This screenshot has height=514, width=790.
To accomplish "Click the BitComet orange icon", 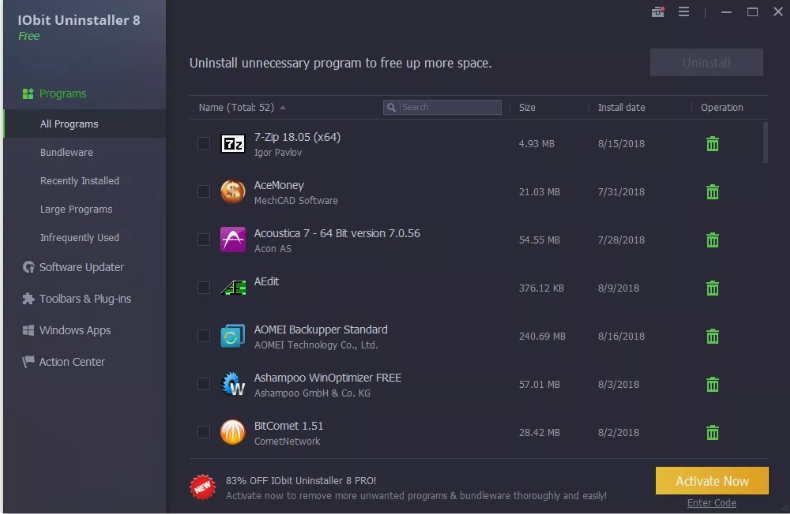I will point(233,432).
